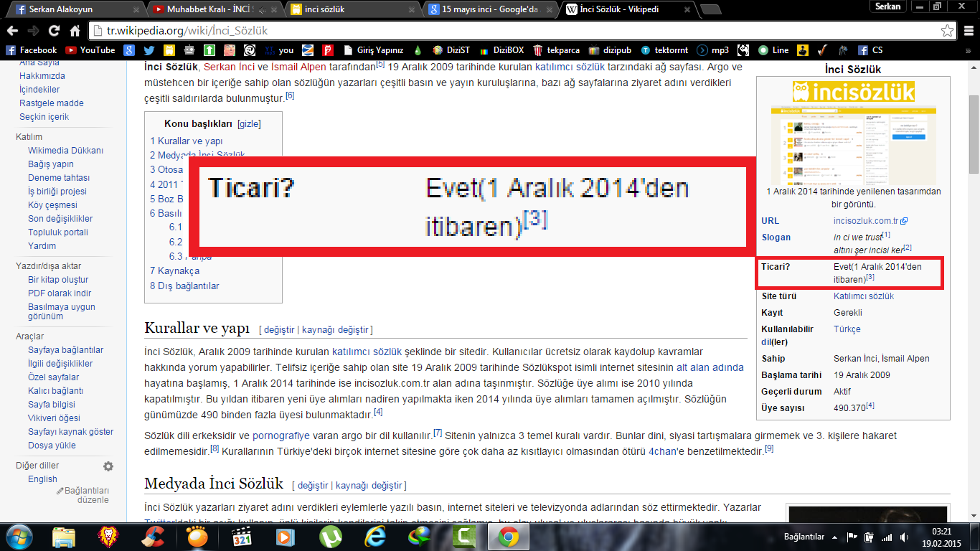Open the DiziBOX bookmark
Viewport: 980px width, 551px height.
(x=501, y=50)
